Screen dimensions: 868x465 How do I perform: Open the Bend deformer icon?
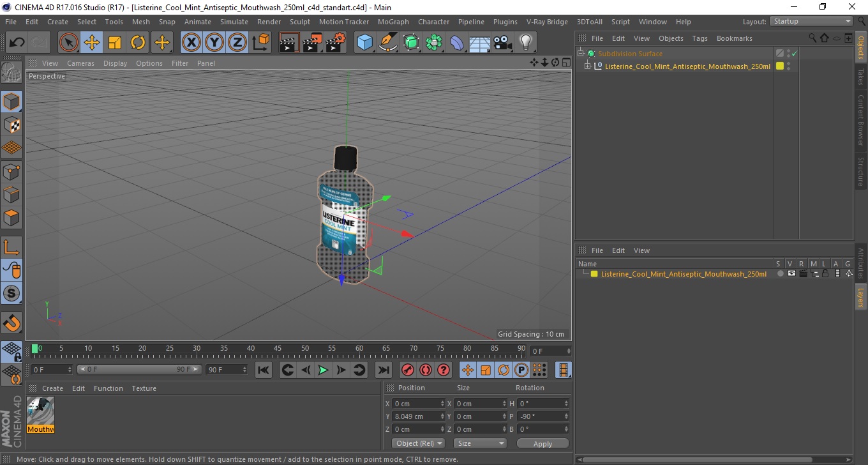tap(457, 43)
